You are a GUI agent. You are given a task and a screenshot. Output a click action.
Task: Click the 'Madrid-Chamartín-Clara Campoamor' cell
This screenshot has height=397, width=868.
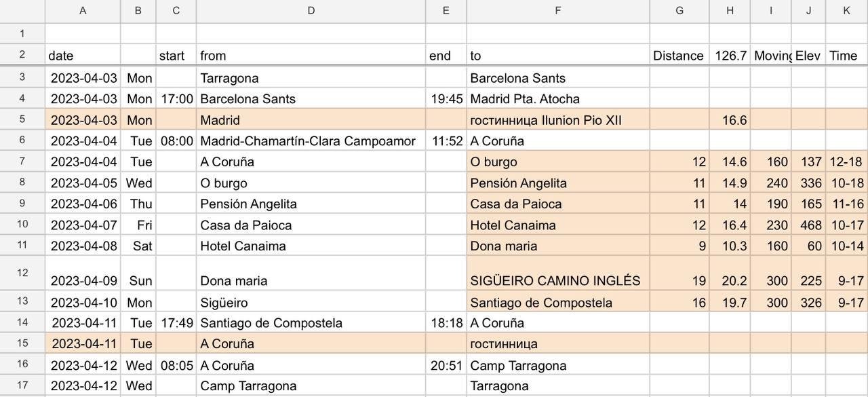pos(311,141)
